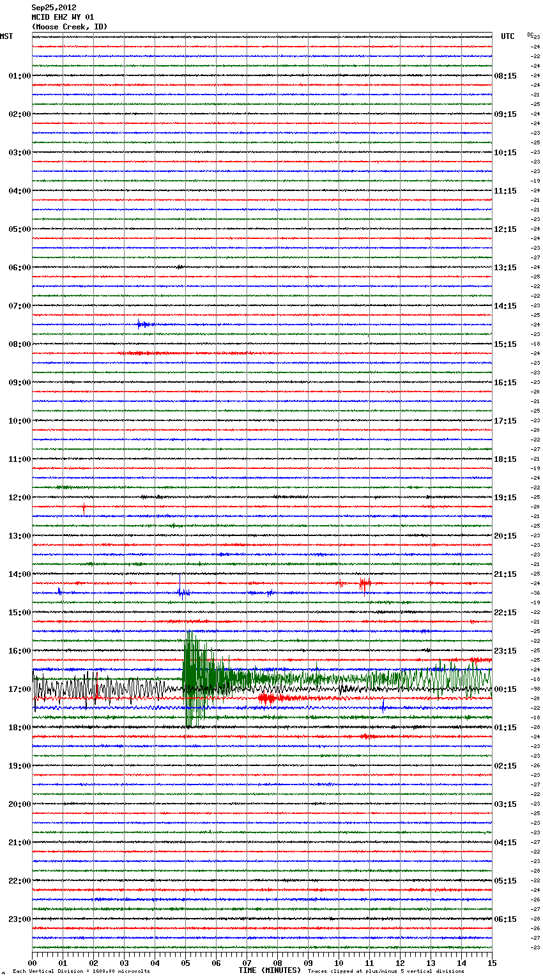This screenshot has width=543, height=980.
Task: Click the '06:15' UTC time label
Action: [505, 919]
